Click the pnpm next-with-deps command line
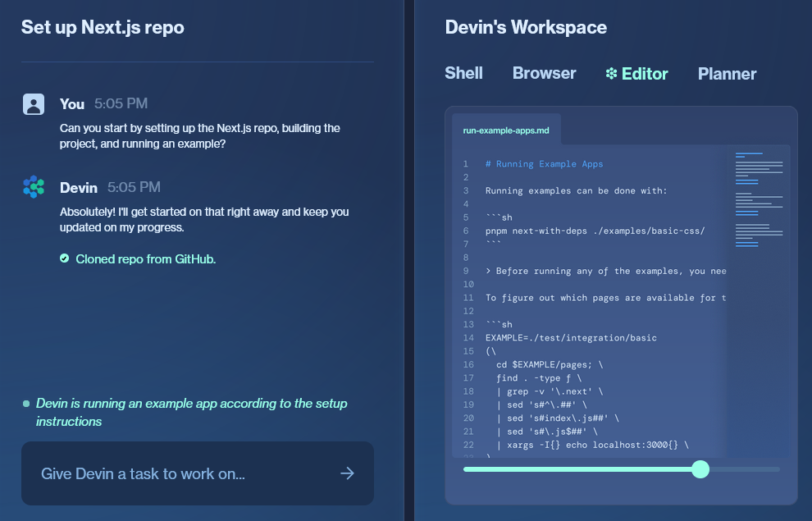Screen dimensions: 812x521 pos(595,231)
